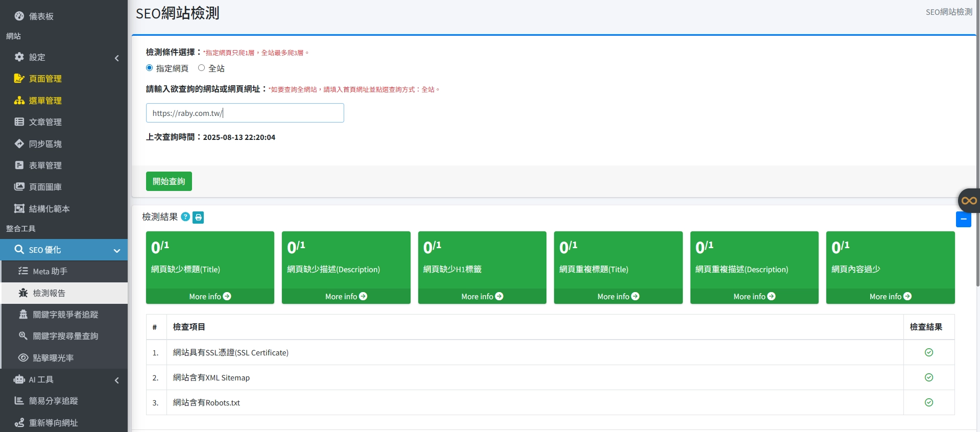Image resolution: width=980 pixels, height=432 pixels.
Task: Click the print icon beside 檢測結果
Action: click(x=198, y=217)
